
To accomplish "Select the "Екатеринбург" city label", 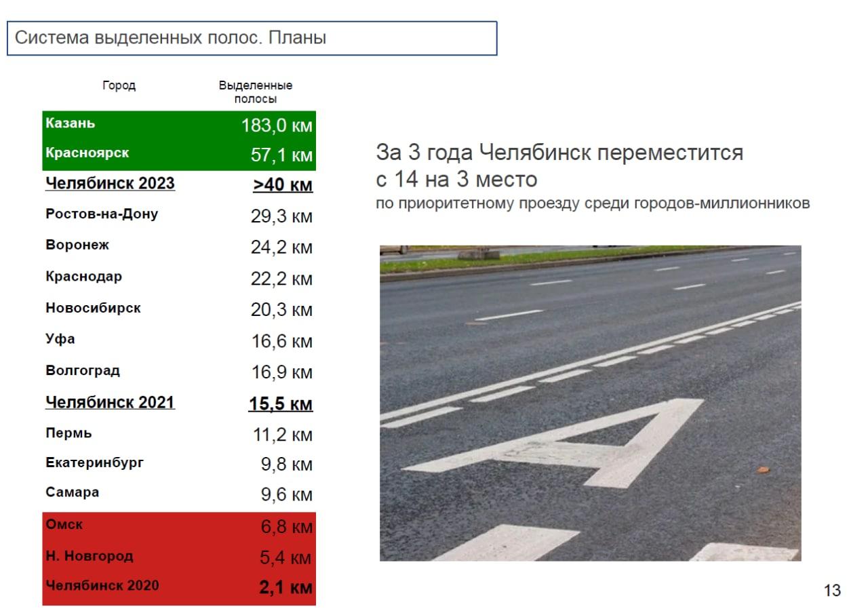I will click(95, 463).
